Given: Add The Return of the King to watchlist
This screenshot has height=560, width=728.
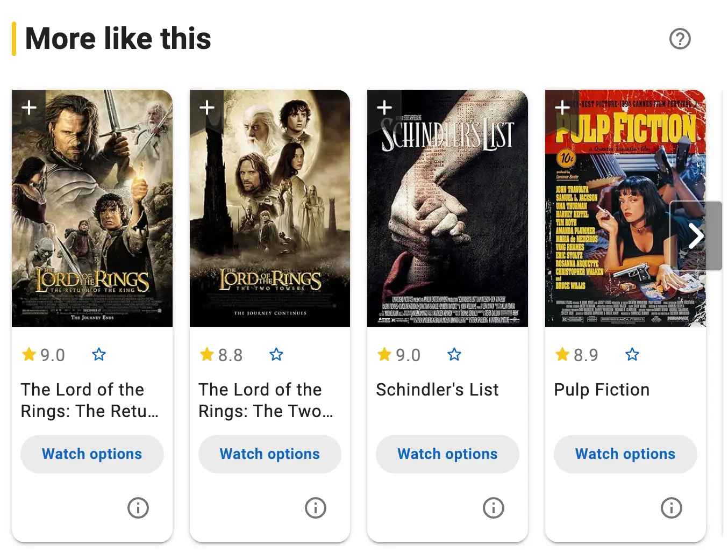Looking at the screenshot, I should (29, 107).
